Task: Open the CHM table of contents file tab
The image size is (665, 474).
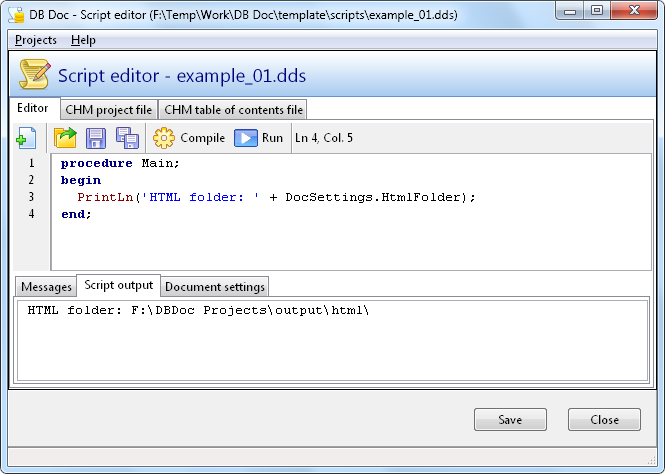Action: point(233,110)
